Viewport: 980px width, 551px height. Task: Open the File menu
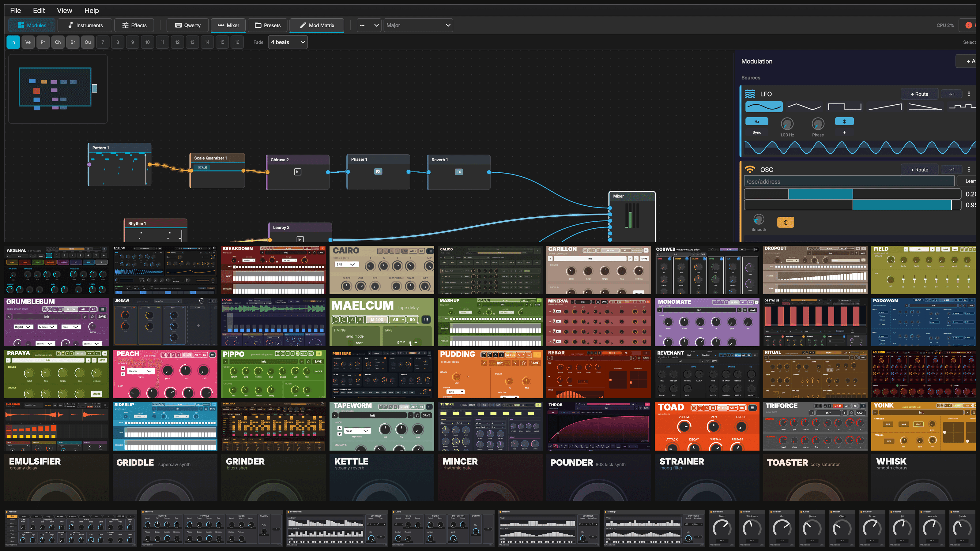(x=16, y=10)
